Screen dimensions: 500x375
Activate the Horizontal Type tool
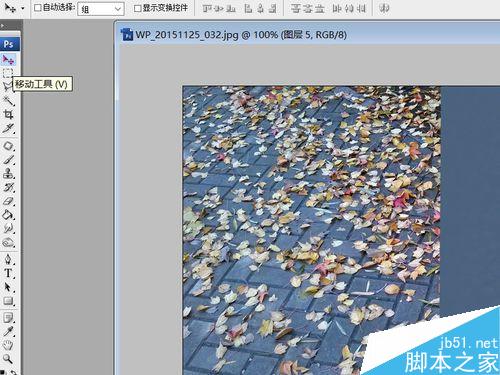tap(8, 273)
